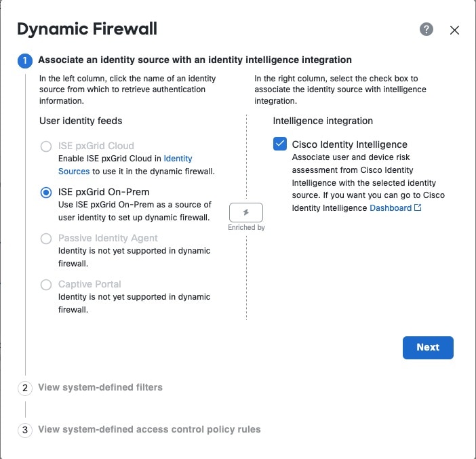Select the Passive Identity Agent radio button
Image resolution: width=476 pixels, height=459 pixels.
(46, 239)
